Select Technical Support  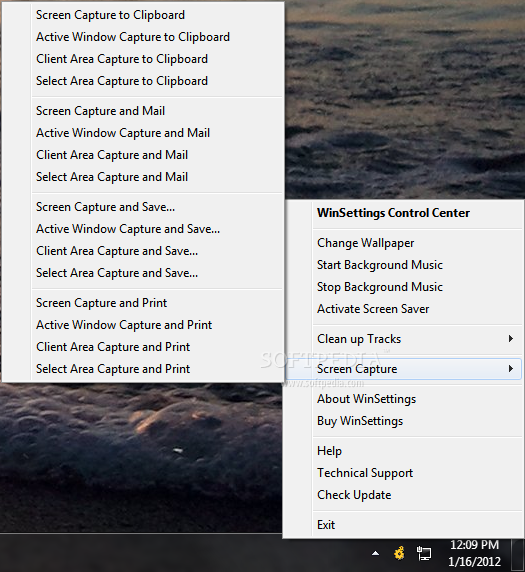[x=404, y=473]
